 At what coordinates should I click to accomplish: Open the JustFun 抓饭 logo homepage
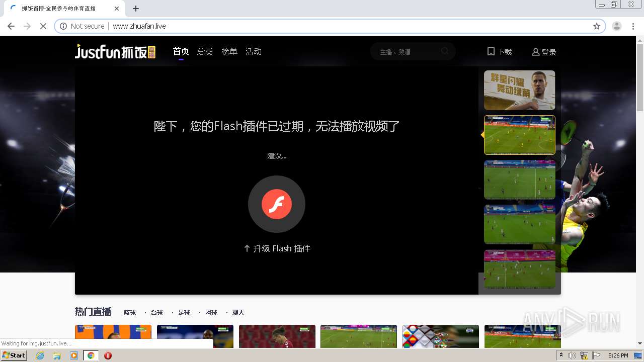click(115, 51)
